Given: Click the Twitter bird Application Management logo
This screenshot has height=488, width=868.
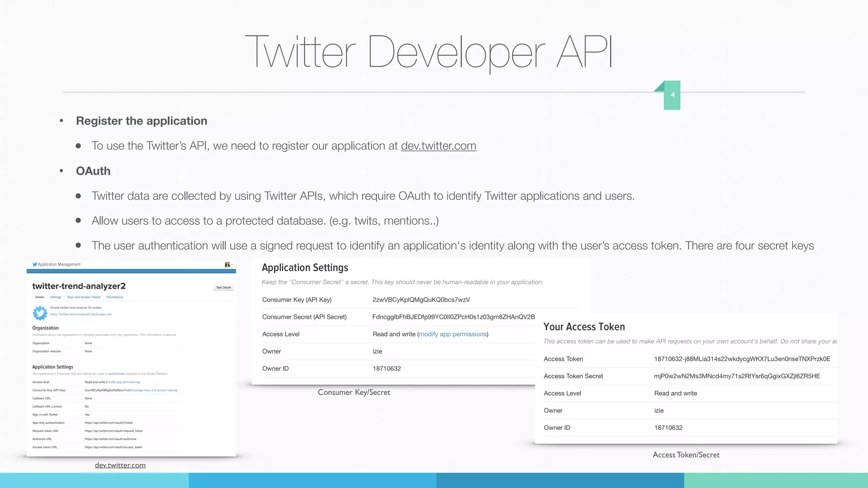Looking at the screenshot, I should [56, 264].
